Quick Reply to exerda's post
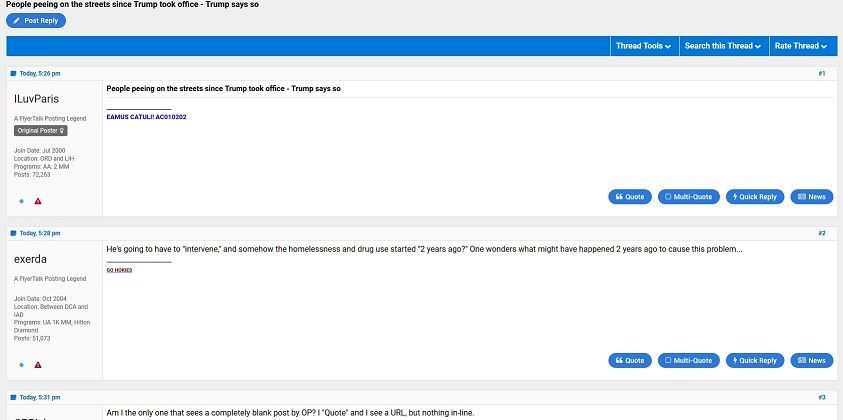This screenshot has width=843, height=420. [755, 360]
